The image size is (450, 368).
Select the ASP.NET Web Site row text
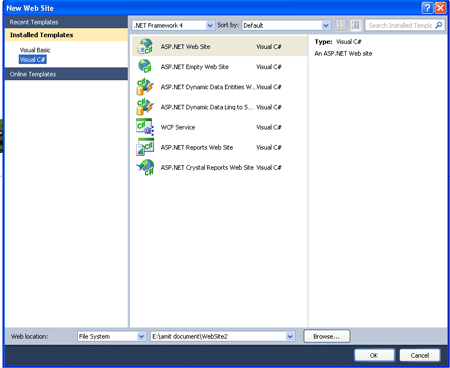tap(185, 47)
